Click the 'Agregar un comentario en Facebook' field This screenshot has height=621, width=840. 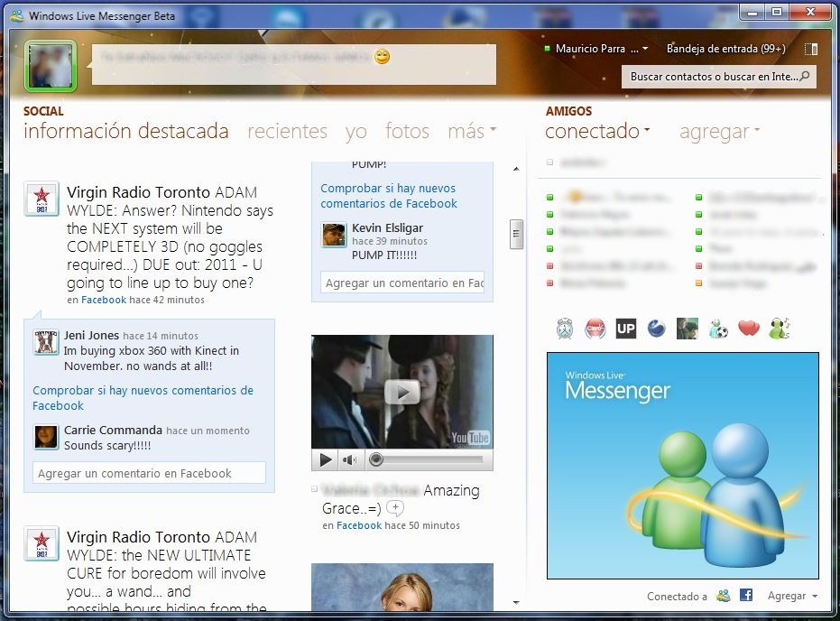[150, 473]
